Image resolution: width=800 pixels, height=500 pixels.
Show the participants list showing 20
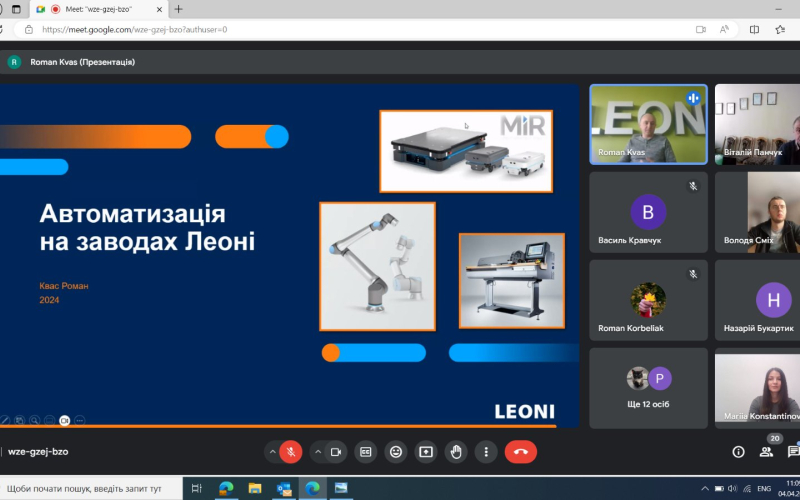pyautogui.click(x=766, y=451)
